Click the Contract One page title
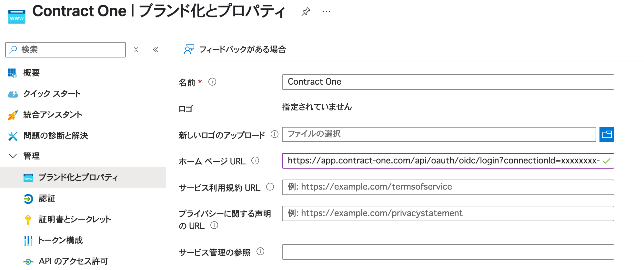The image size is (644, 270). pos(159,11)
